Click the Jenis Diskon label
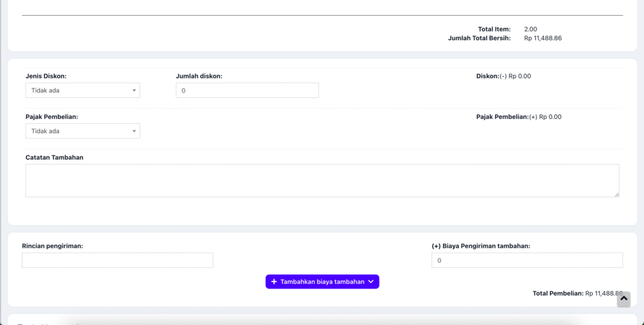The height and width of the screenshot is (325, 644). (46, 76)
